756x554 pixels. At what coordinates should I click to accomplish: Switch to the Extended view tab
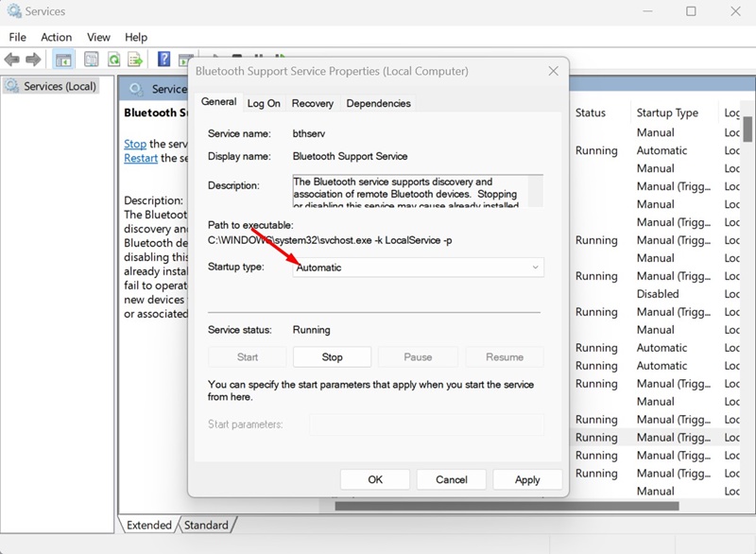coord(149,525)
